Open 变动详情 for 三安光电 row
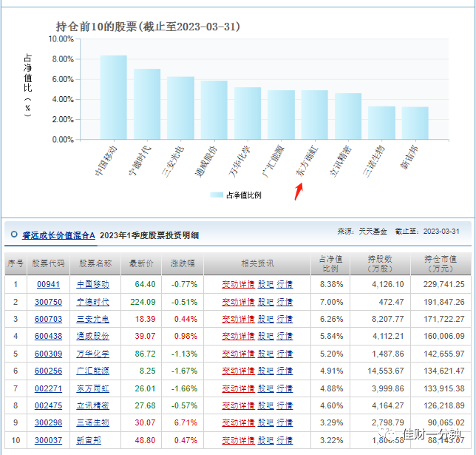This screenshot has height=455, width=476. coord(238,319)
